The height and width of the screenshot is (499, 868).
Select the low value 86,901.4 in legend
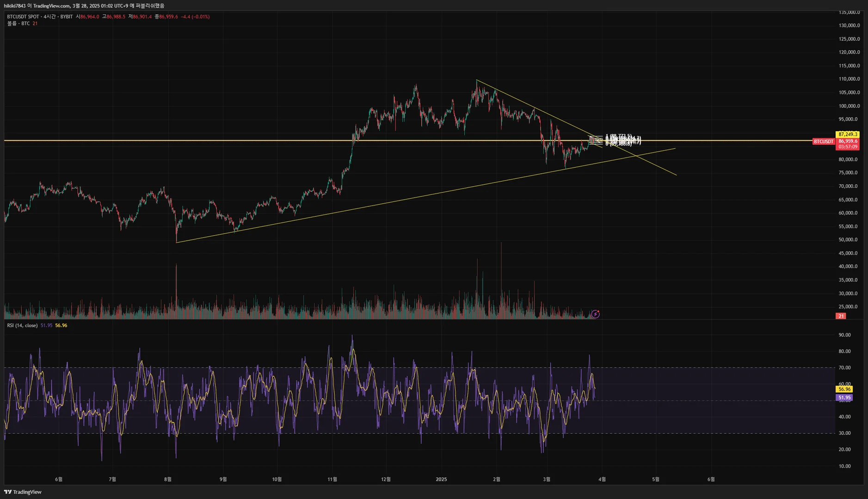(x=142, y=17)
